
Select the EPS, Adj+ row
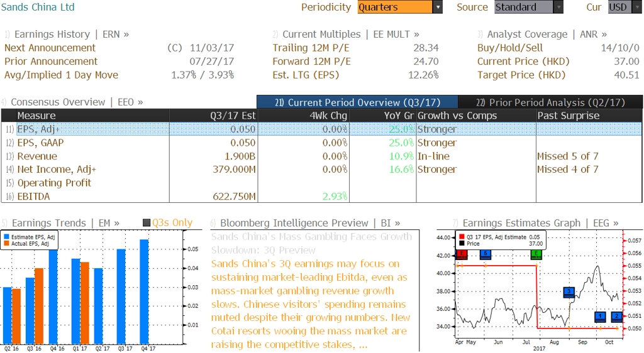coord(321,129)
